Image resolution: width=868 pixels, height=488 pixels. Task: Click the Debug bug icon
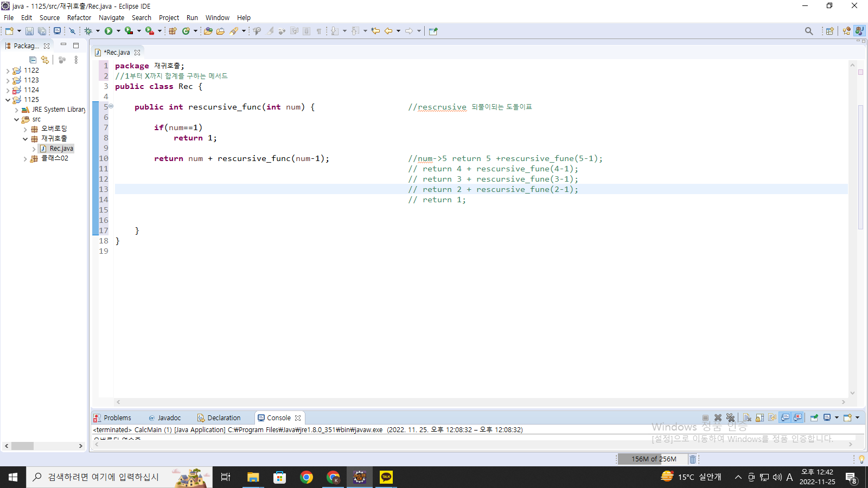click(x=88, y=31)
